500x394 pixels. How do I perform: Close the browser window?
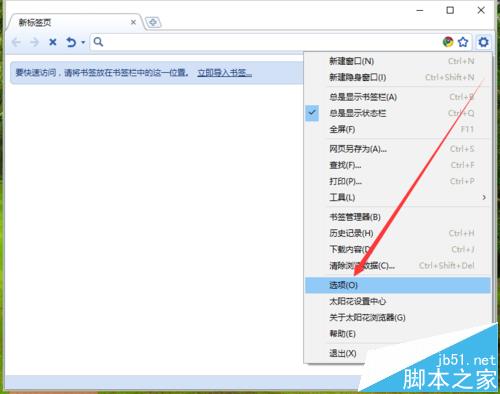(481, 10)
